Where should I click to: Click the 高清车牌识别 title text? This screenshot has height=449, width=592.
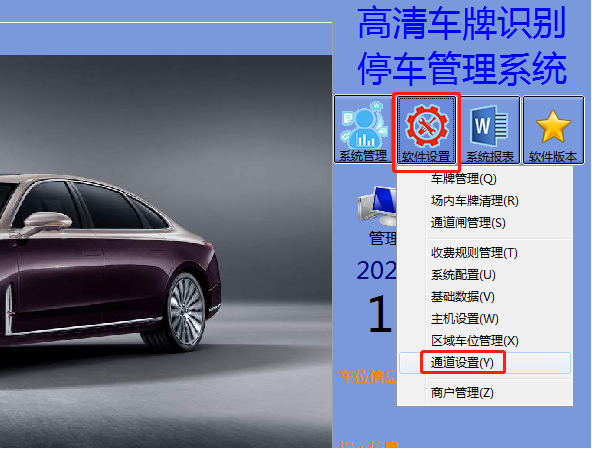click(x=462, y=23)
